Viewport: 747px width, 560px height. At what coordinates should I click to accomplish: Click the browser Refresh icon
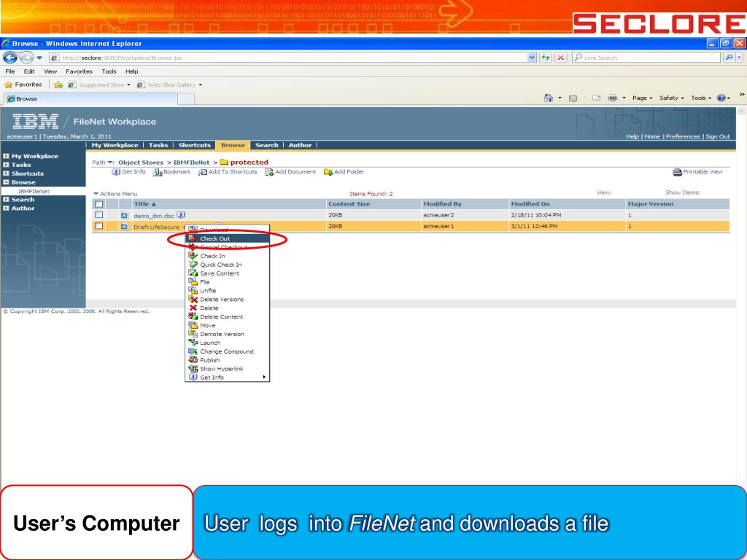(x=546, y=58)
